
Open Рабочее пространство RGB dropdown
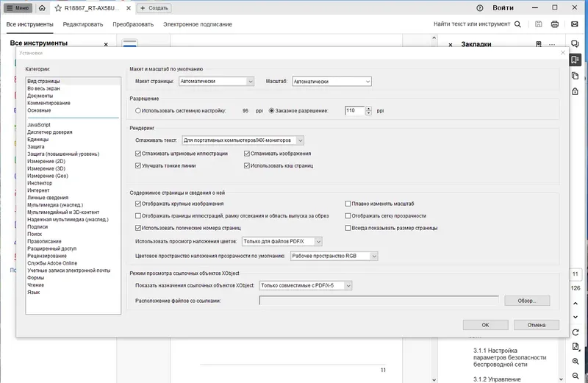click(x=334, y=256)
